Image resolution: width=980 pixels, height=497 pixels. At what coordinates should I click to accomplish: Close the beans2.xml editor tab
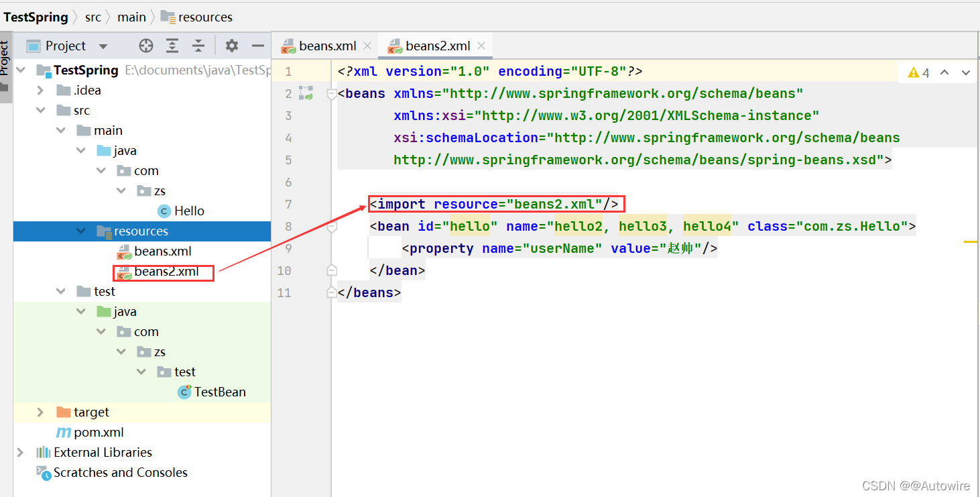480,46
